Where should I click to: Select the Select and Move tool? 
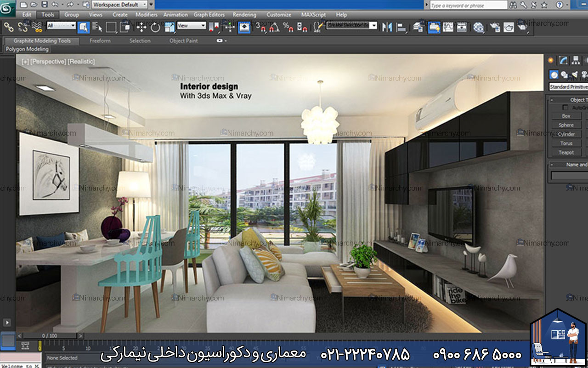(141, 28)
